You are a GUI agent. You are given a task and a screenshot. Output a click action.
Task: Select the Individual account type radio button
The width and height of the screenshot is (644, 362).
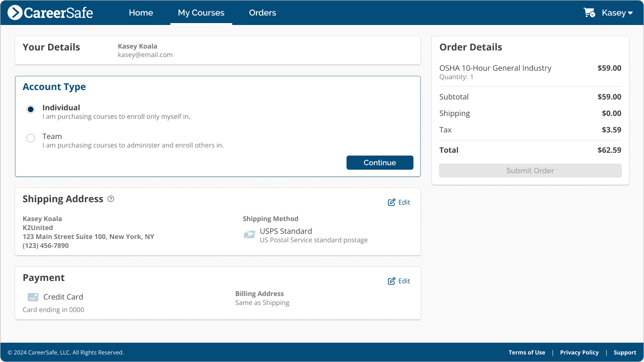coord(30,109)
